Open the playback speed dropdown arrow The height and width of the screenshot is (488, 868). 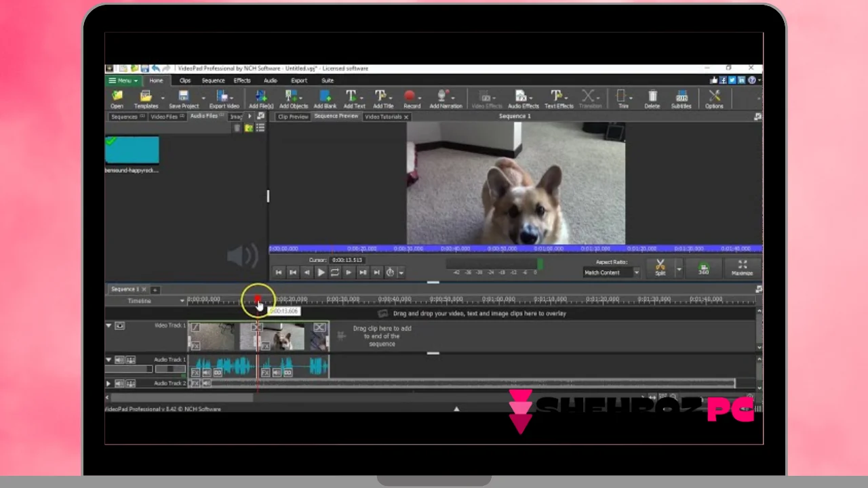point(401,272)
